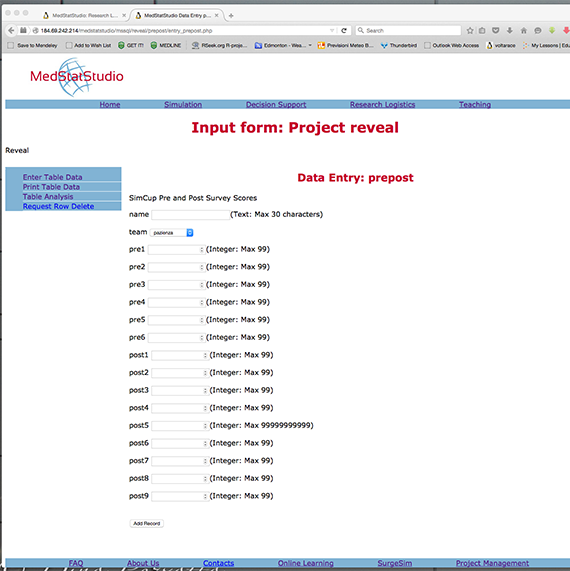Open the GET IT! bookmark

(x=130, y=46)
